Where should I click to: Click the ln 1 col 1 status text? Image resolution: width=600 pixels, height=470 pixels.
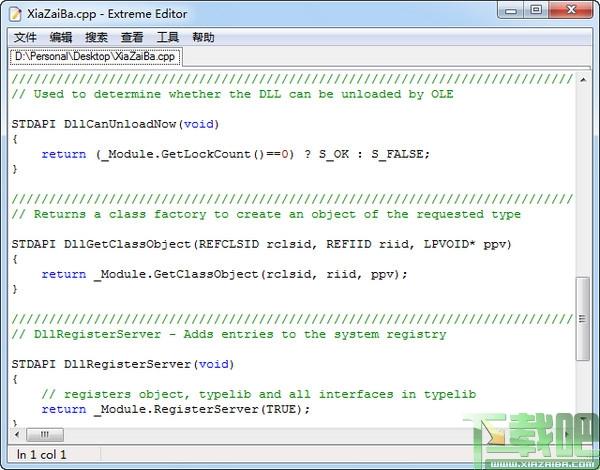pos(41,455)
